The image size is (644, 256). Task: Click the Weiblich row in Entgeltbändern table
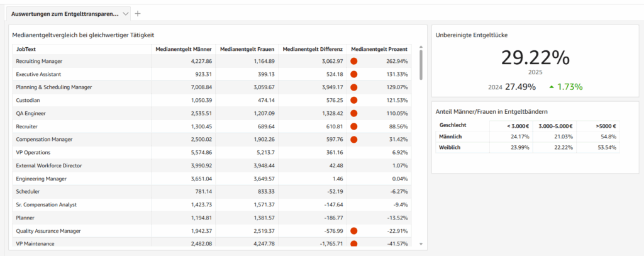tap(450, 147)
